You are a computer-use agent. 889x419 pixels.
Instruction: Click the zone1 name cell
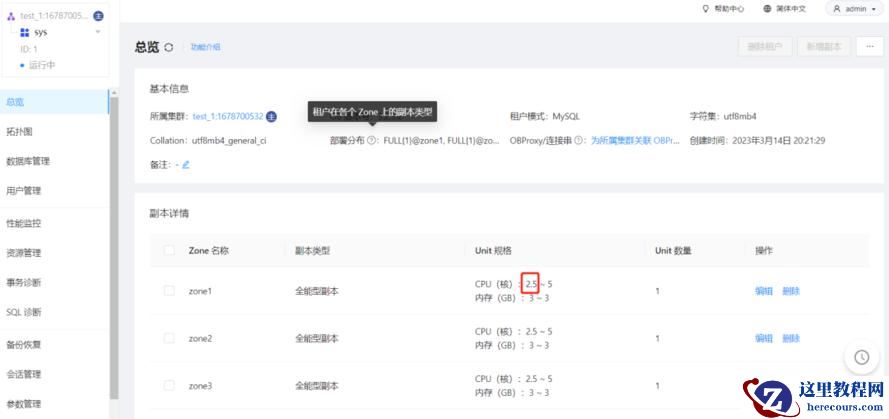click(x=200, y=291)
